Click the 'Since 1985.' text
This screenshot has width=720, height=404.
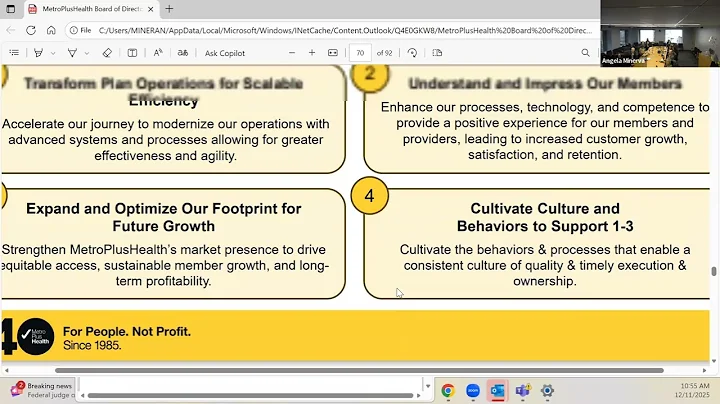92,345
